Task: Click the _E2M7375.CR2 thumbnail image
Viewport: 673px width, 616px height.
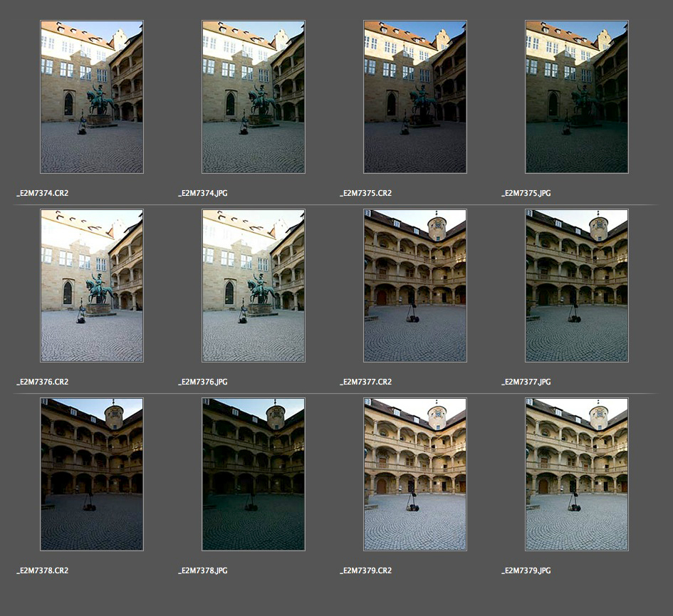Action: [x=415, y=97]
